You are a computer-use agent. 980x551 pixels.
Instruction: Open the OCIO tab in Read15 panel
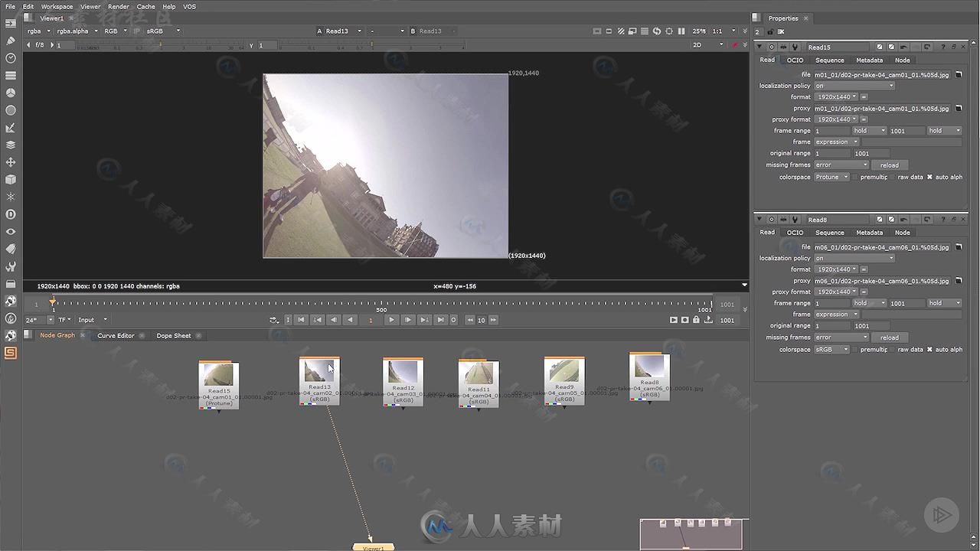(x=795, y=60)
